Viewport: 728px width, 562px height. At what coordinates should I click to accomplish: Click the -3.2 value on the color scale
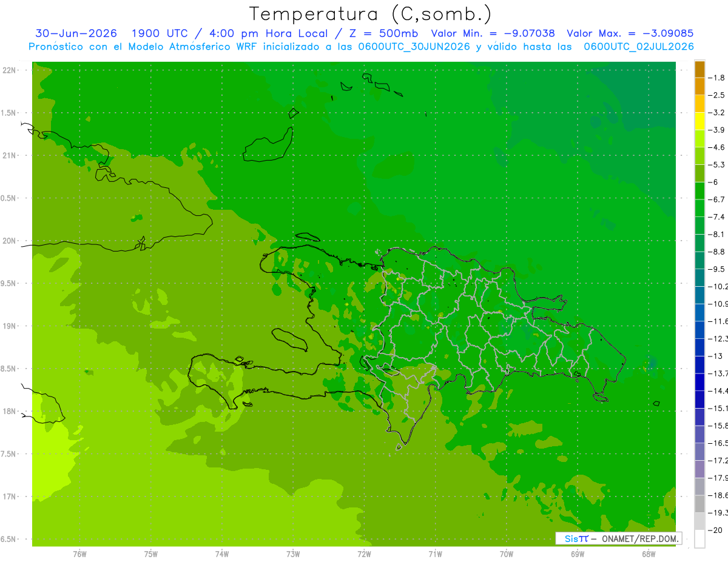click(x=718, y=113)
